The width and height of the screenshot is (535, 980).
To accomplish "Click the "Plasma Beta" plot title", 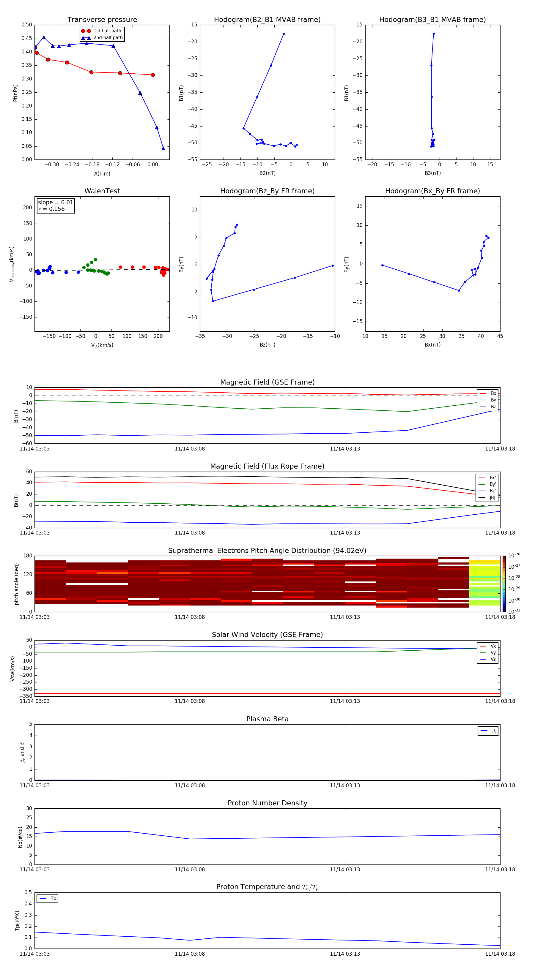I will pos(267,719).
